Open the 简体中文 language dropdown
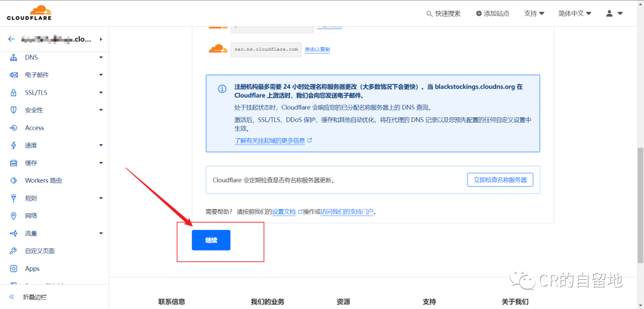Screen dimensions: 644x309 click(574, 13)
